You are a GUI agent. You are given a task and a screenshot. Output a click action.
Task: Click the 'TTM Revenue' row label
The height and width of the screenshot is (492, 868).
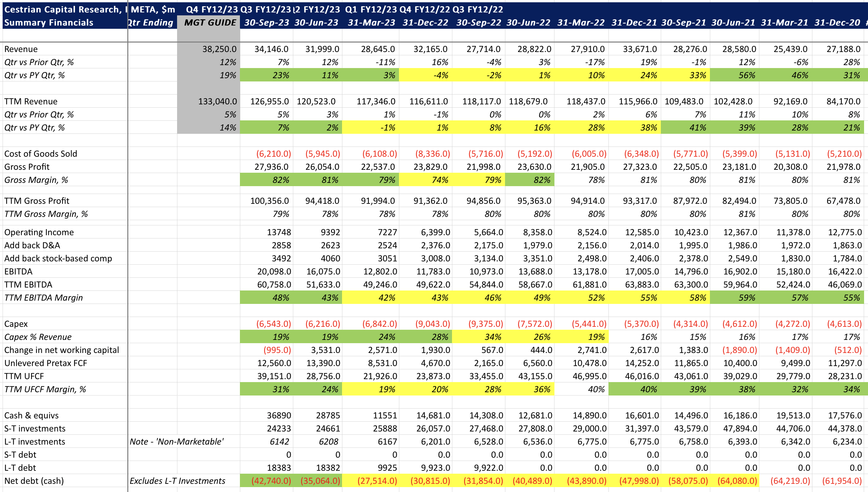click(31, 101)
